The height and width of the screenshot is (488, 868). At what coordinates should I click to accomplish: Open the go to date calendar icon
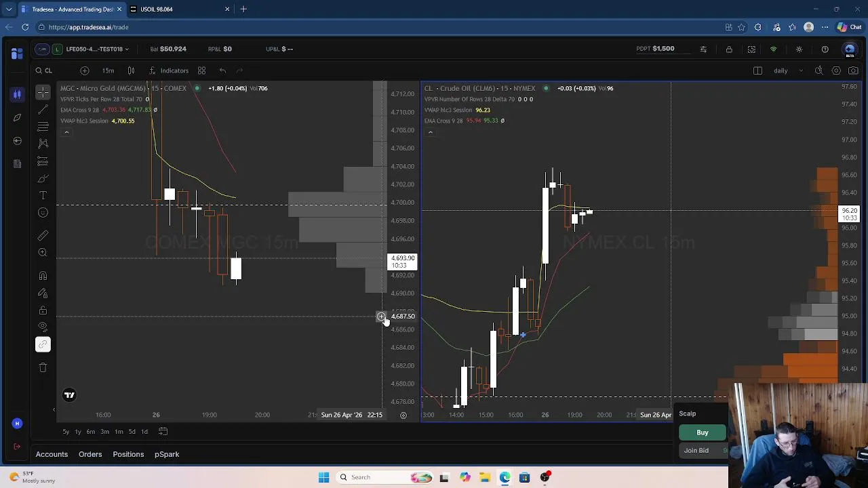click(x=163, y=432)
